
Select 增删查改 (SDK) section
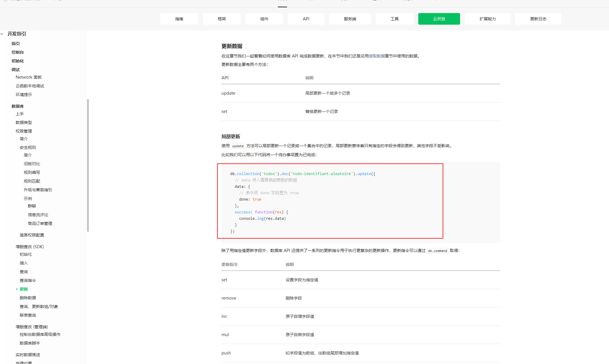click(x=30, y=247)
